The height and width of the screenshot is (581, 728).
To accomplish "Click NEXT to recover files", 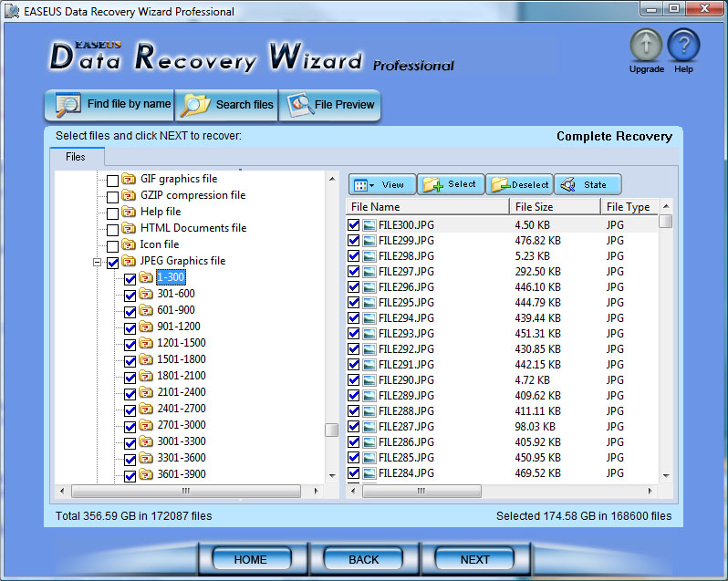I will 474,559.
